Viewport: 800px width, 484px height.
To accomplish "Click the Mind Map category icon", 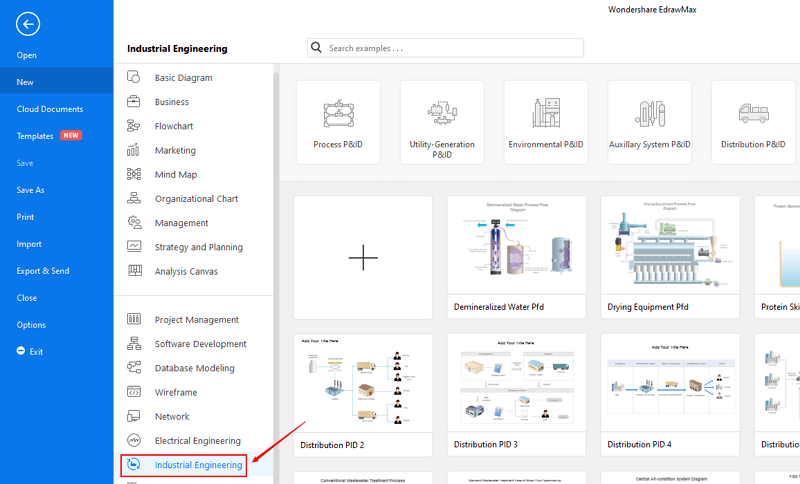I will pyautogui.click(x=134, y=174).
